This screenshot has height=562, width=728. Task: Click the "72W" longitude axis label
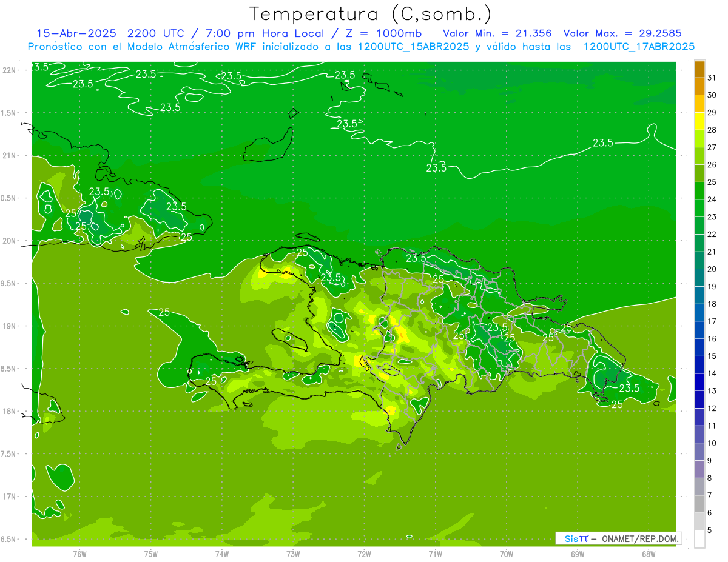tap(364, 554)
